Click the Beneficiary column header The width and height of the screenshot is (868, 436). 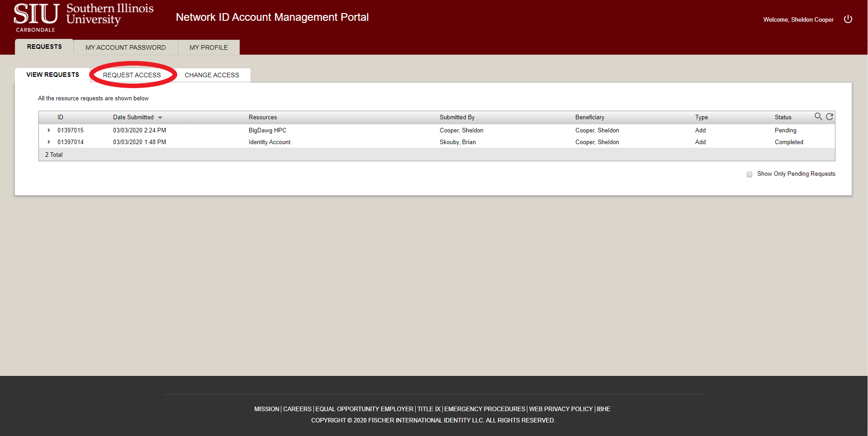590,117
